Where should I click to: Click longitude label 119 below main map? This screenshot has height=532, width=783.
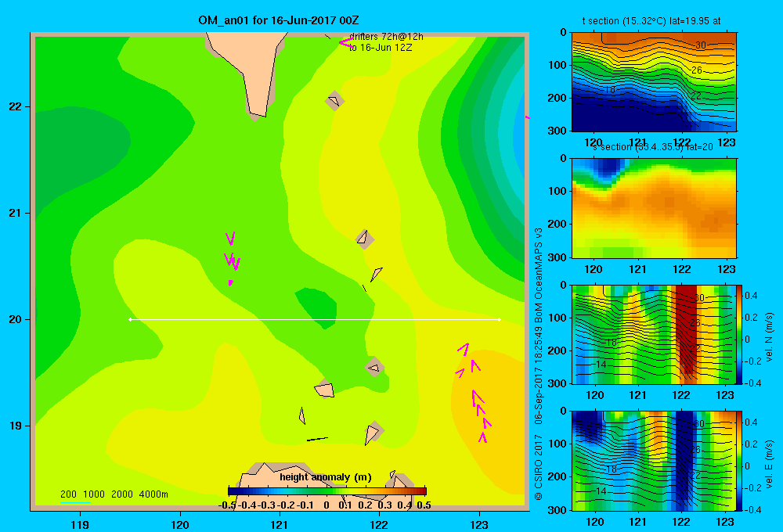pos(80,524)
